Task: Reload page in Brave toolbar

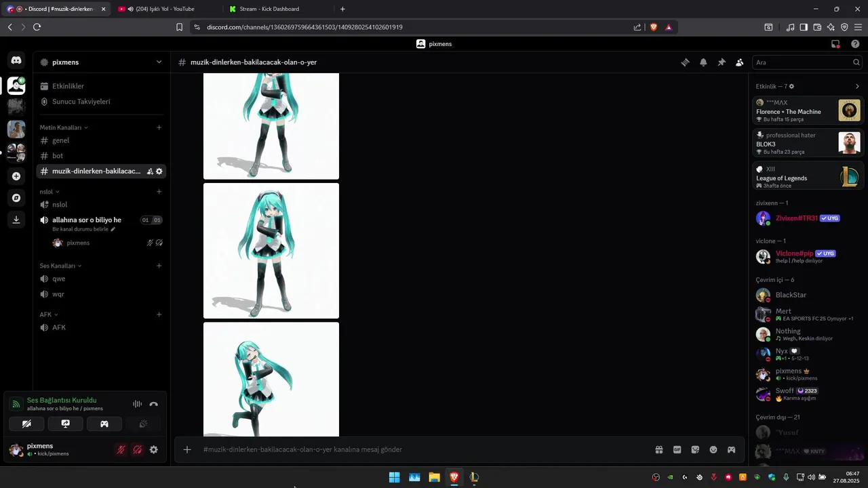Action: coord(37,27)
